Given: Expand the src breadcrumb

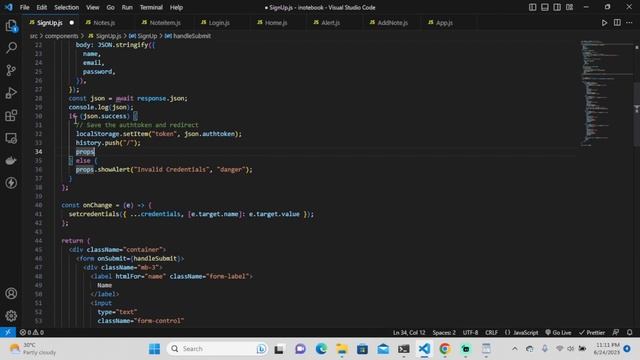Looking at the screenshot, I should [x=33, y=36].
